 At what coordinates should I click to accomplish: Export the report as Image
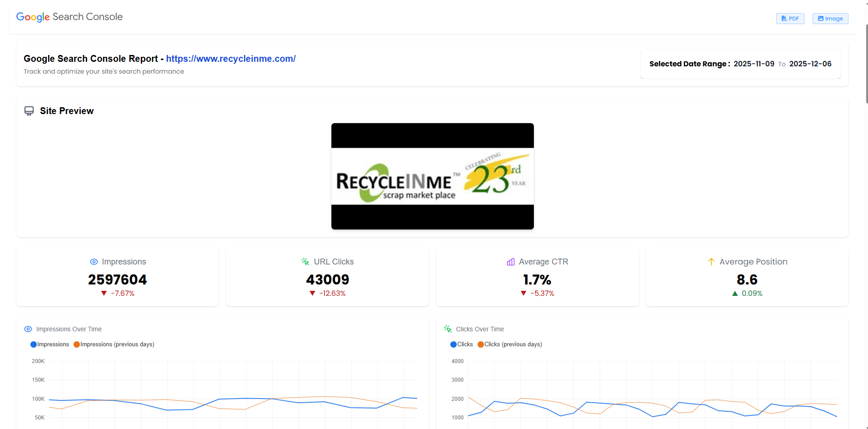[830, 18]
